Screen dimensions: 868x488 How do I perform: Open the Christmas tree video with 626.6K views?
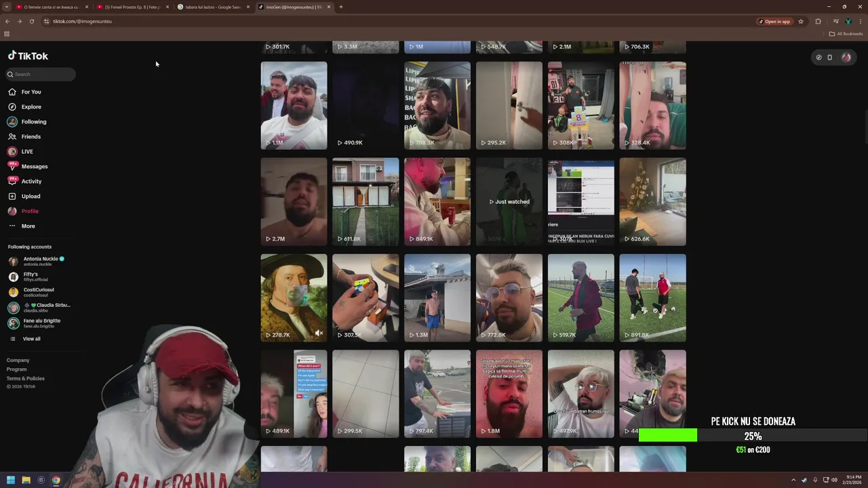pyautogui.click(x=652, y=202)
